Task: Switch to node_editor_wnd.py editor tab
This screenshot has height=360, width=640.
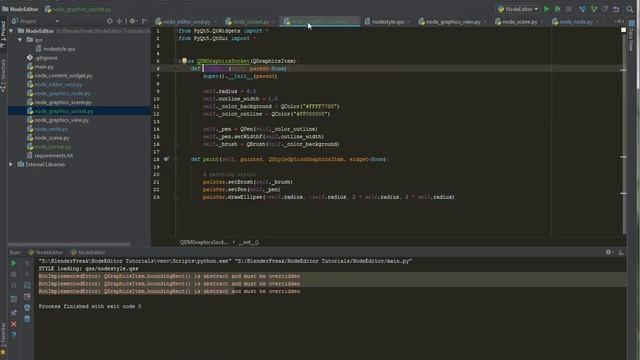Action: tap(187, 22)
